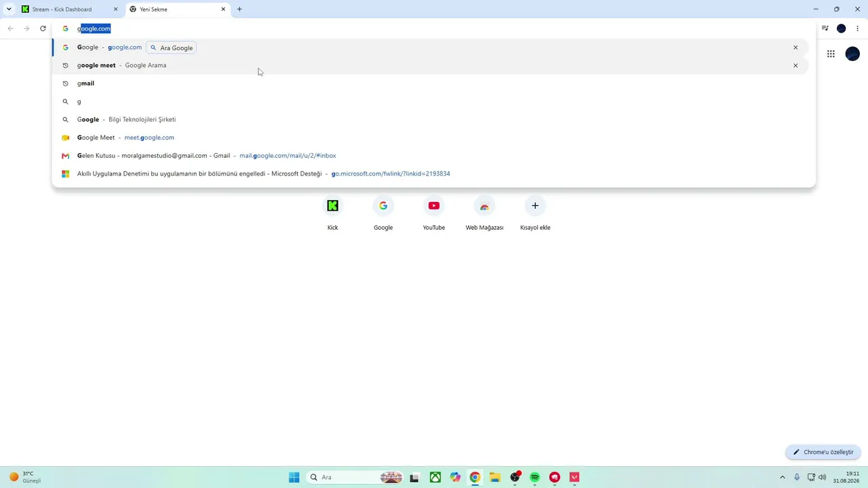Open network status icon in system tray
This screenshot has height=488, width=868.
[x=811, y=477]
